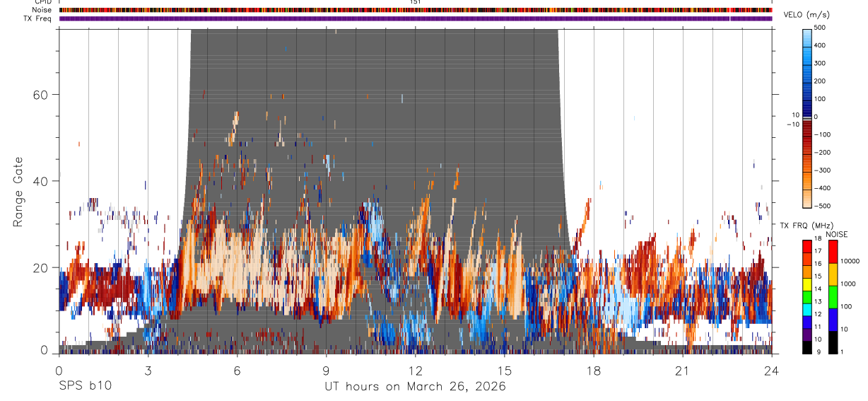Click the '400' label on VELO scale

tap(821, 46)
